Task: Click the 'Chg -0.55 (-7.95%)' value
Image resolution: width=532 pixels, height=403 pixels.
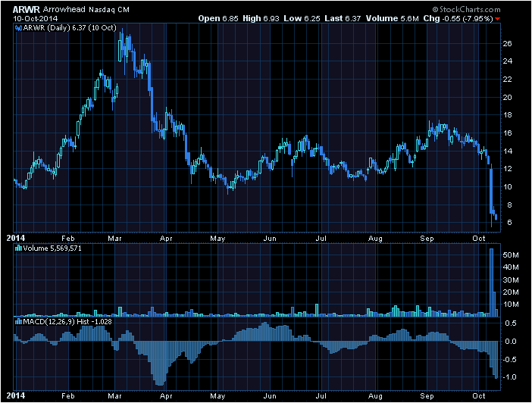Action: (458, 18)
